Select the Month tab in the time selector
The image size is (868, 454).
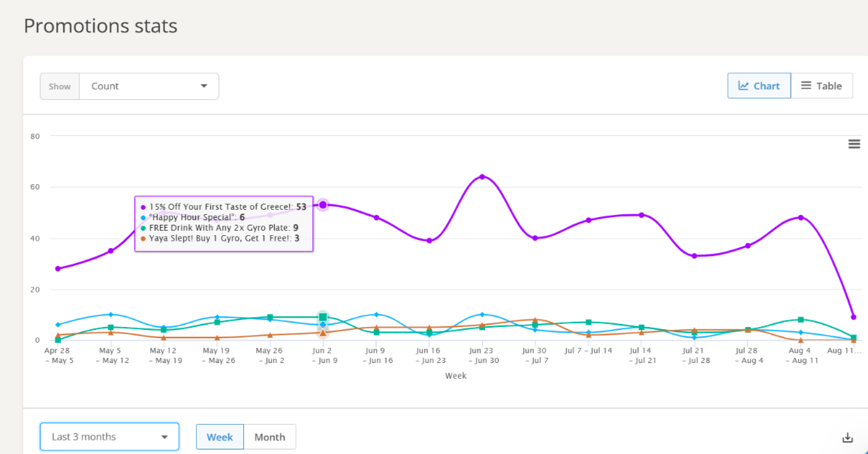pos(270,437)
